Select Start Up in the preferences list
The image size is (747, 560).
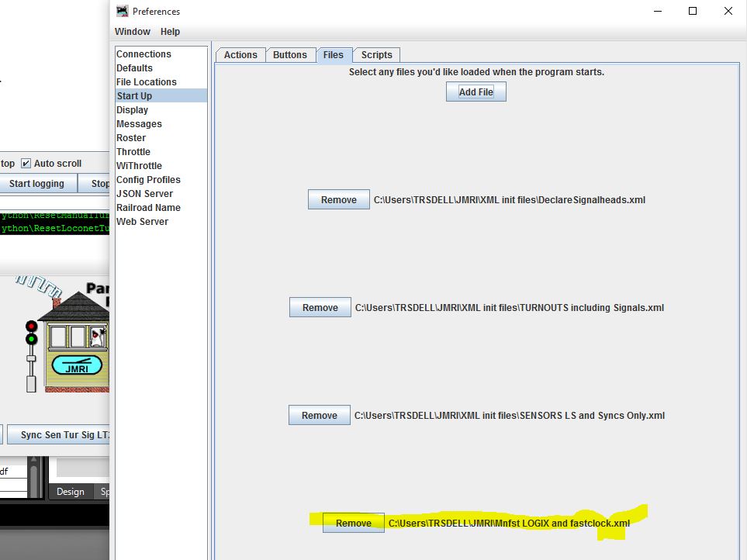click(x=161, y=95)
